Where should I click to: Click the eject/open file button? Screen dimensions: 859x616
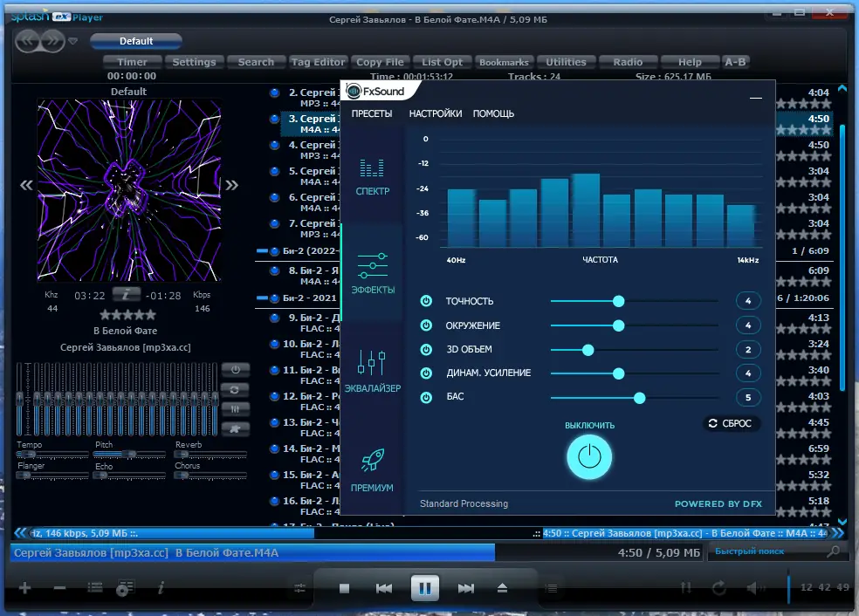[502, 588]
